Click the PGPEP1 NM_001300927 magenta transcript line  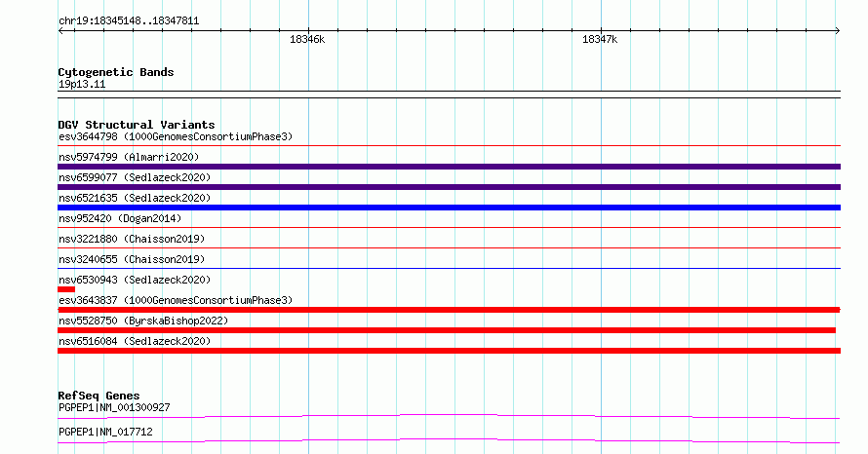pyautogui.click(x=449, y=416)
